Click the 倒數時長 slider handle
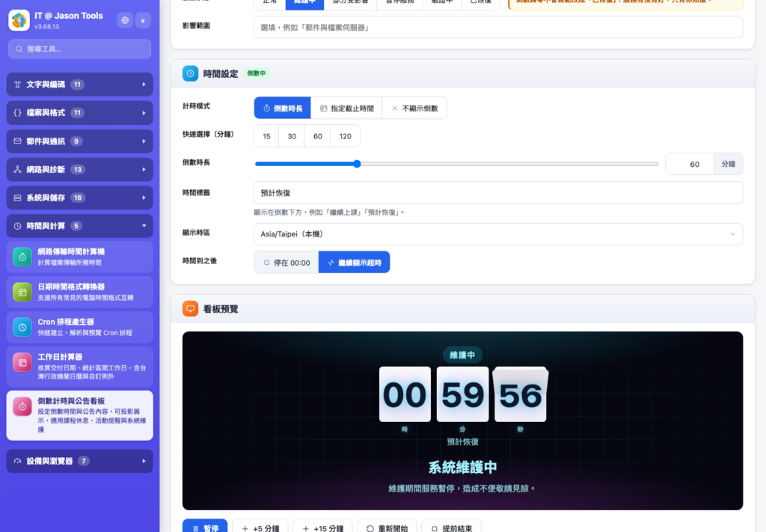The image size is (766, 532). tap(357, 164)
